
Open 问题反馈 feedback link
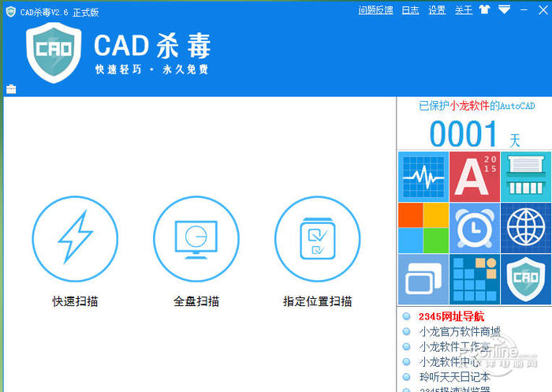375,10
